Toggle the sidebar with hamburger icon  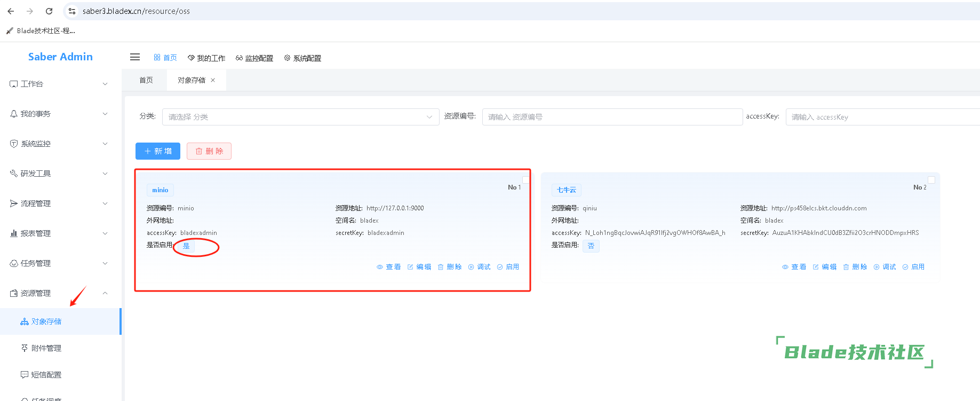tap(135, 57)
